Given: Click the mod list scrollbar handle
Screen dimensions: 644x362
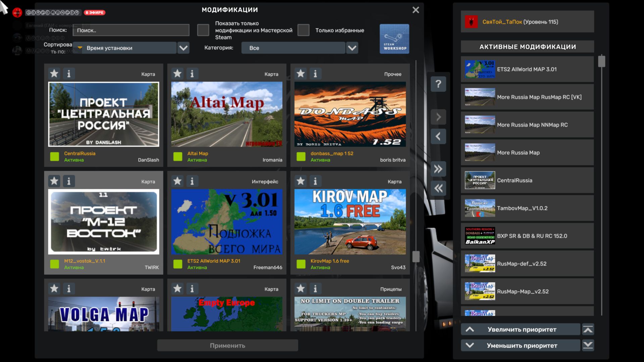Looking at the screenshot, I should coord(416,257).
